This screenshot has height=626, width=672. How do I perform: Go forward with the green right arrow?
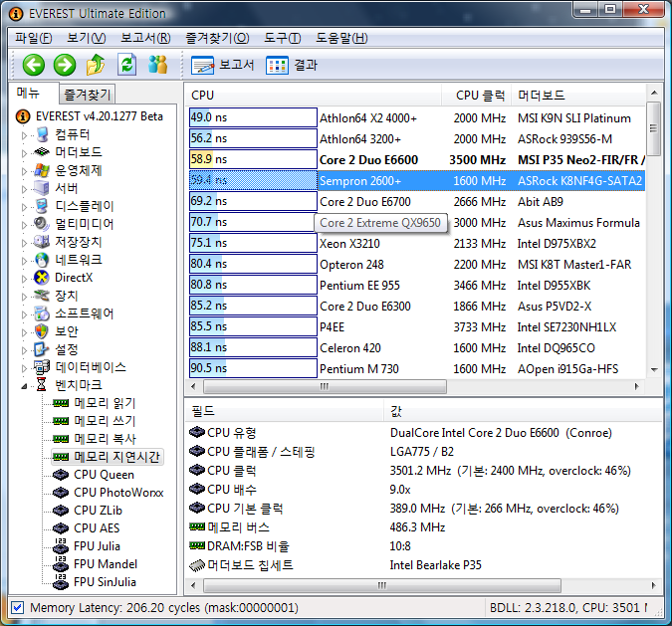tap(65, 65)
